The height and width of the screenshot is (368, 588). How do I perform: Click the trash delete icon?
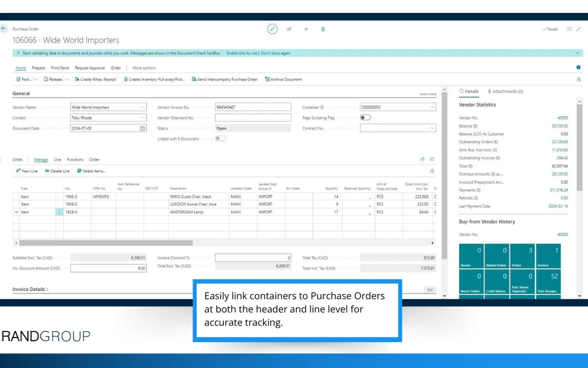(x=323, y=29)
